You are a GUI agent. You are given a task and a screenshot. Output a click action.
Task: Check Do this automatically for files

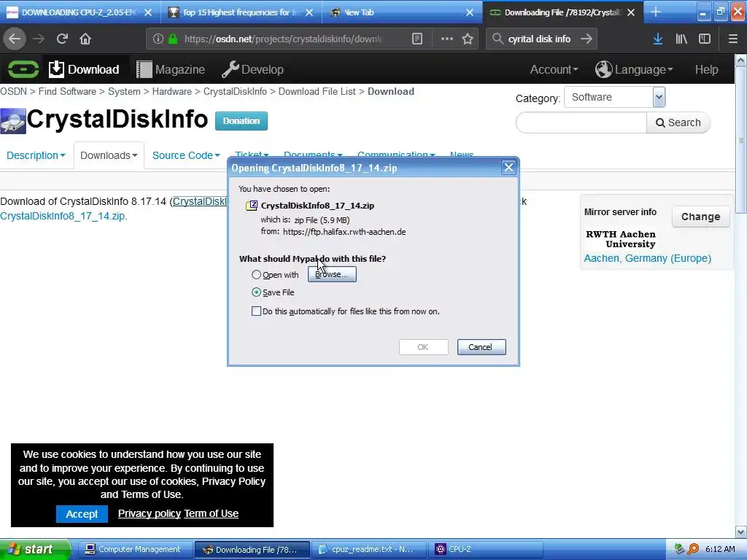[256, 311]
